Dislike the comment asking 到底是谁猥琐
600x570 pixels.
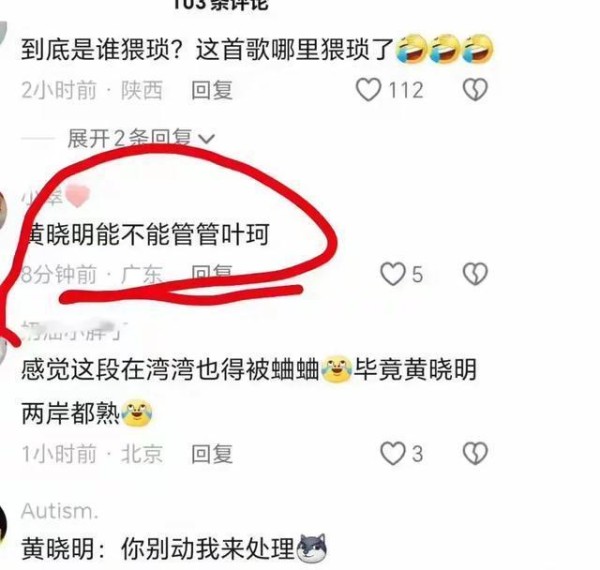click(475, 90)
